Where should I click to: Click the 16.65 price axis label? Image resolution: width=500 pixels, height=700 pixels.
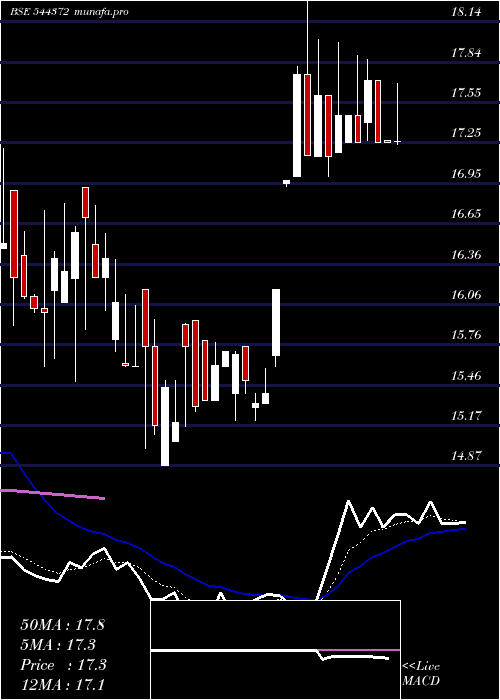pyautogui.click(x=466, y=214)
